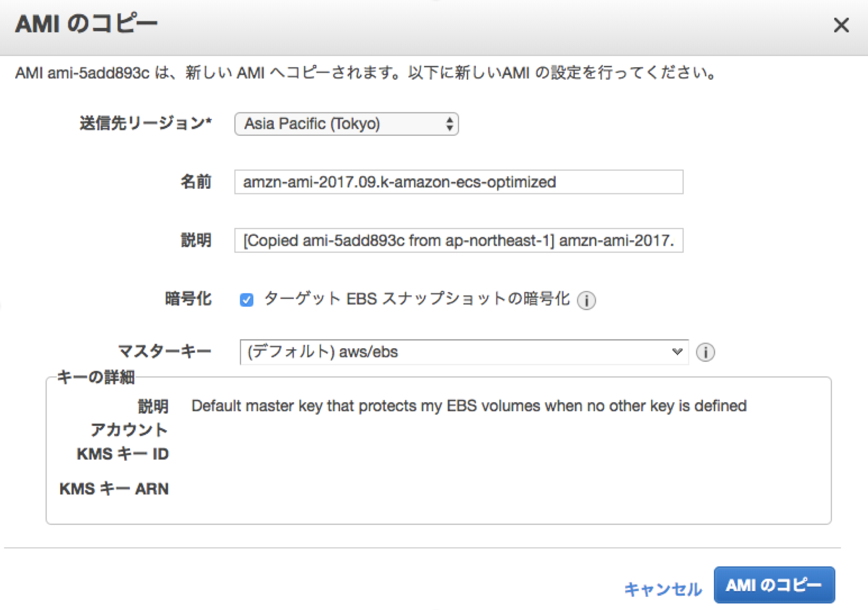
Task: Expand the master key dropdown (aws/ebs)
Action: point(464,352)
